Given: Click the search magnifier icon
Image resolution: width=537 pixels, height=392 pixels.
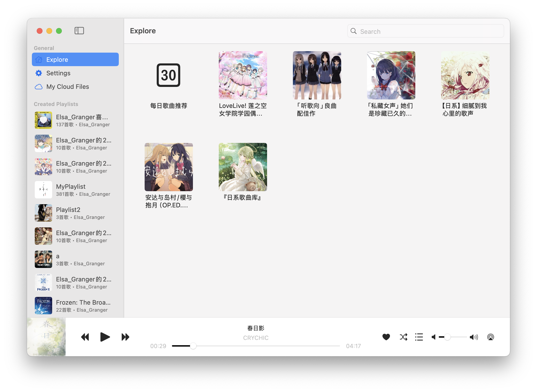Looking at the screenshot, I should point(353,31).
